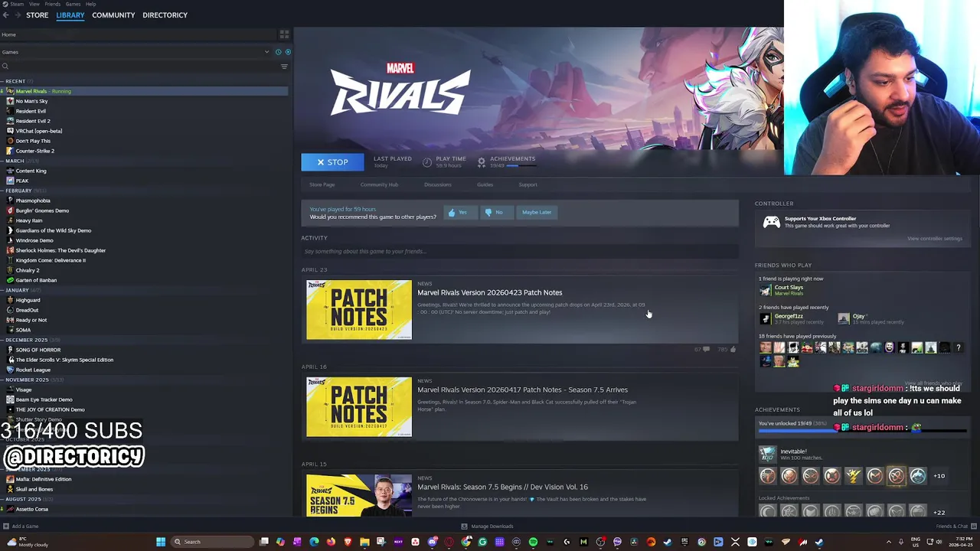Show +22 more locked achievements
The image size is (980, 551).
tap(939, 512)
